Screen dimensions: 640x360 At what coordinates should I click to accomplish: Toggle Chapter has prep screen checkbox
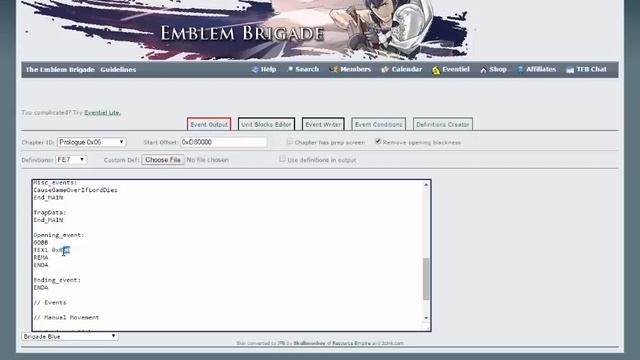click(290, 142)
